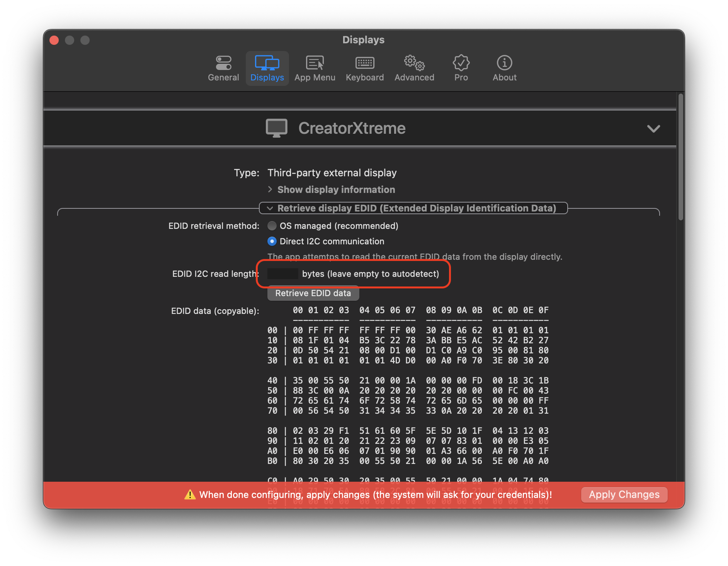The width and height of the screenshot is (728, 566).
Task: Select the Pro checkmark badge icon
Action: click(461, 63)
